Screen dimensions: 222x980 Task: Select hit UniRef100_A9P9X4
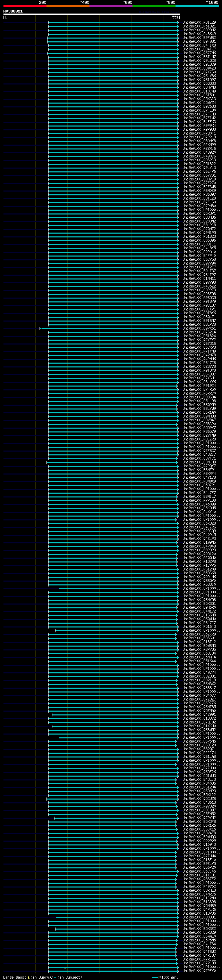click(x=199, y=125)
